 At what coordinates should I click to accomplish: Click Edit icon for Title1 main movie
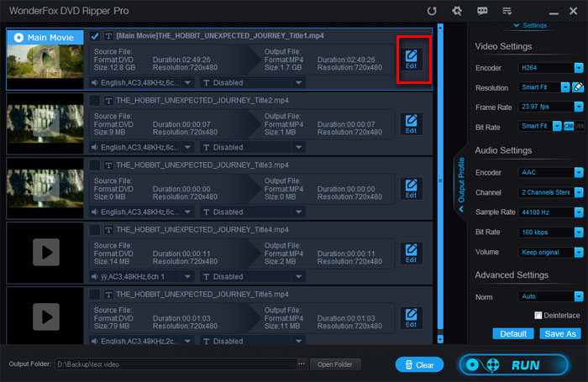[411, 60]
